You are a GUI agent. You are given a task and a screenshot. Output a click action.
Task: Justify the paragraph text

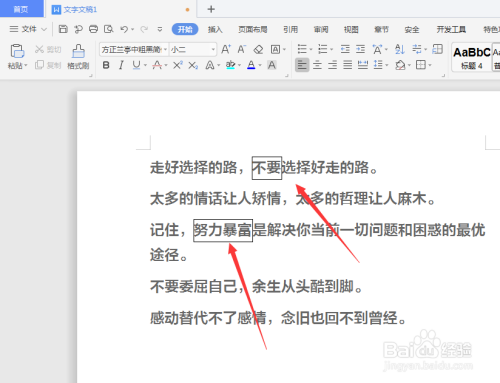click(x=348, y=65)
